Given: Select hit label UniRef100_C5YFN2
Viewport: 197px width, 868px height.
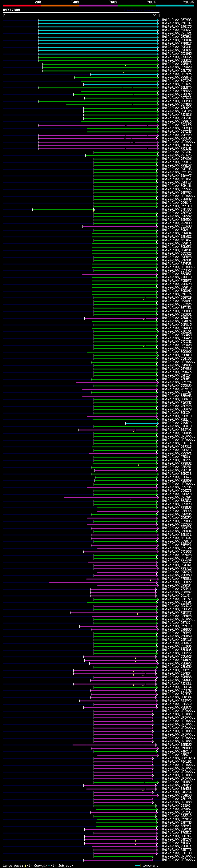Looking at the screenshot, I should point(177,690).
